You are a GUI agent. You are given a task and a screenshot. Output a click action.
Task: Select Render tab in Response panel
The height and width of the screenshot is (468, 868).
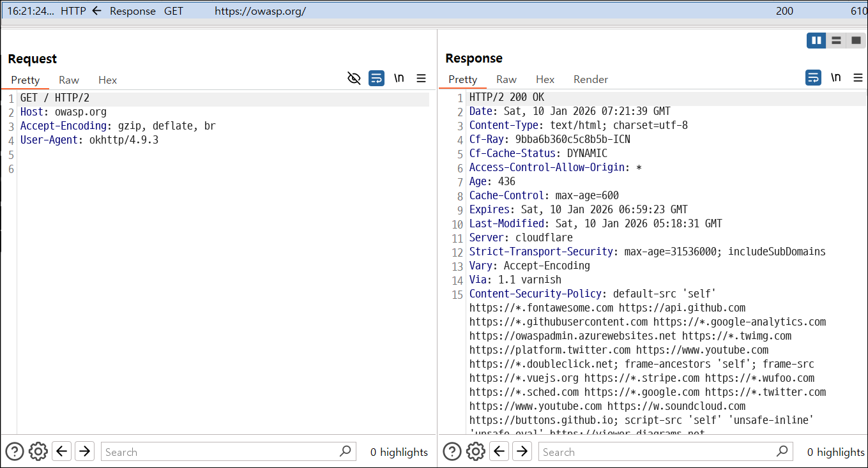[591, 79]
